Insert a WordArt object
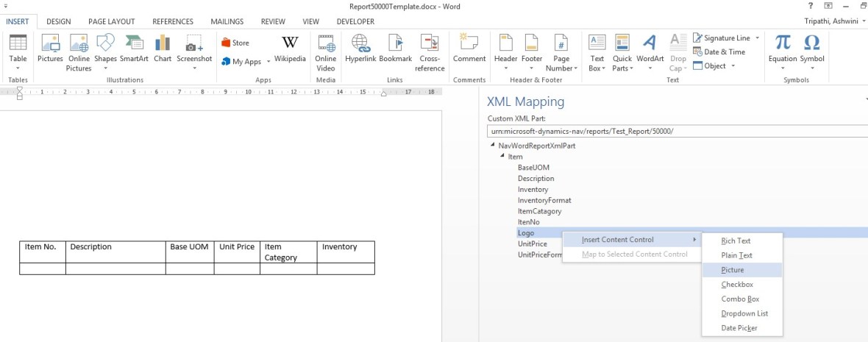The height and width of the screenshot is (342, 868). (x=650, y=49)
